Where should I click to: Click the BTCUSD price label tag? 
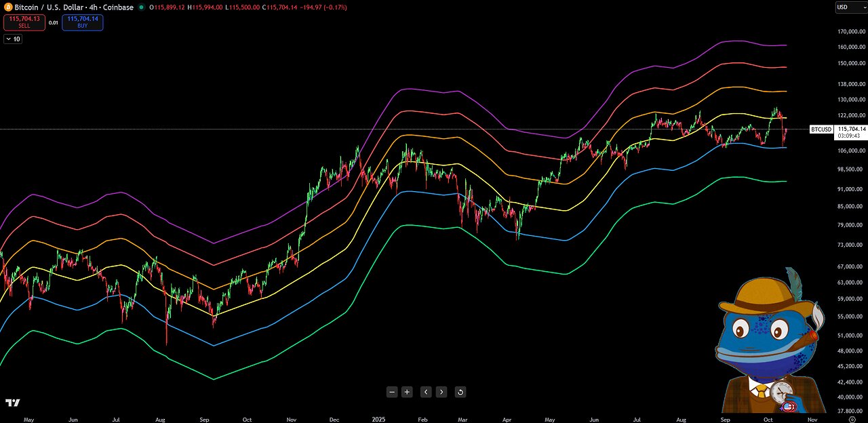[x=821, y=129]
